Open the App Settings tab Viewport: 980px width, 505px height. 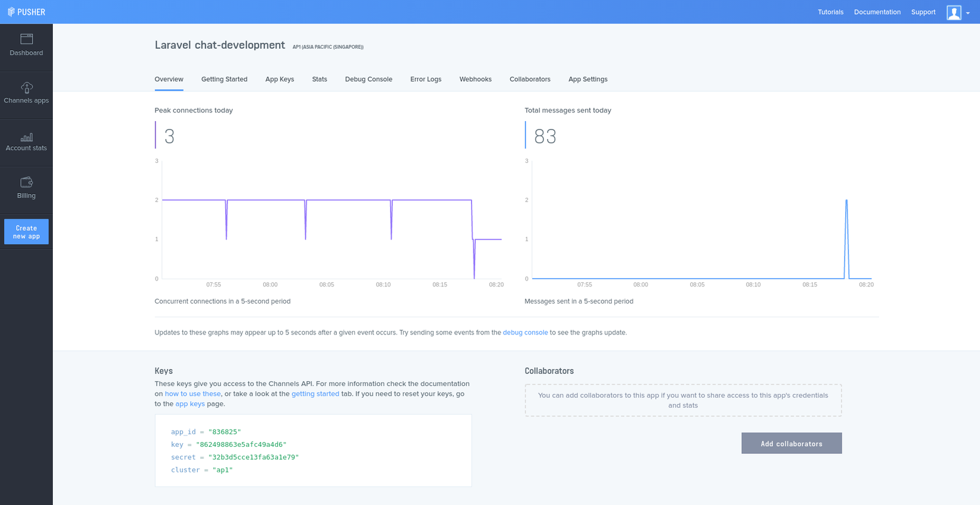[x=588, y=79]
